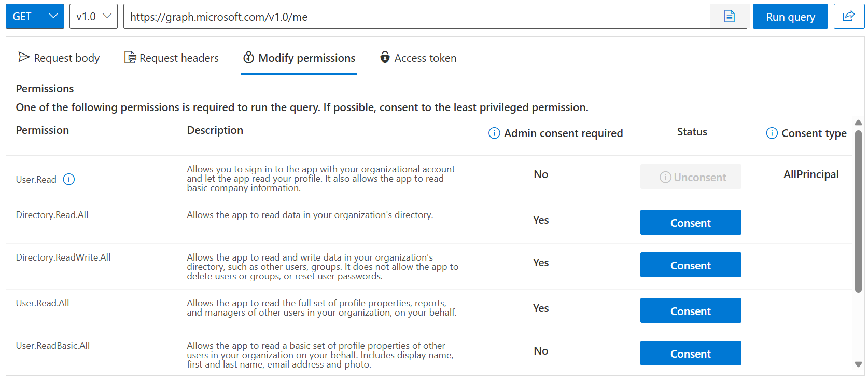Consent to Directory.Read.All permission
Screen dimensions: 868x380
[x=690, y=222]
